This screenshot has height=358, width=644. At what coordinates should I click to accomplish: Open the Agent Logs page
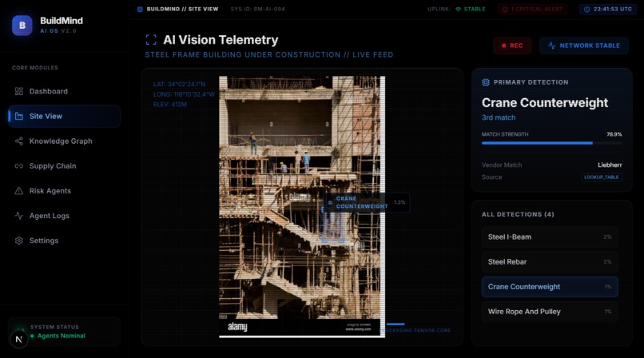pyautogui.click(x=64, y=216)
